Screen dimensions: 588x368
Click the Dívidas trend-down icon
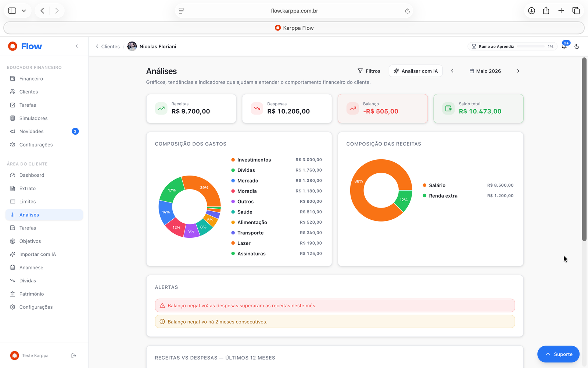12,280
